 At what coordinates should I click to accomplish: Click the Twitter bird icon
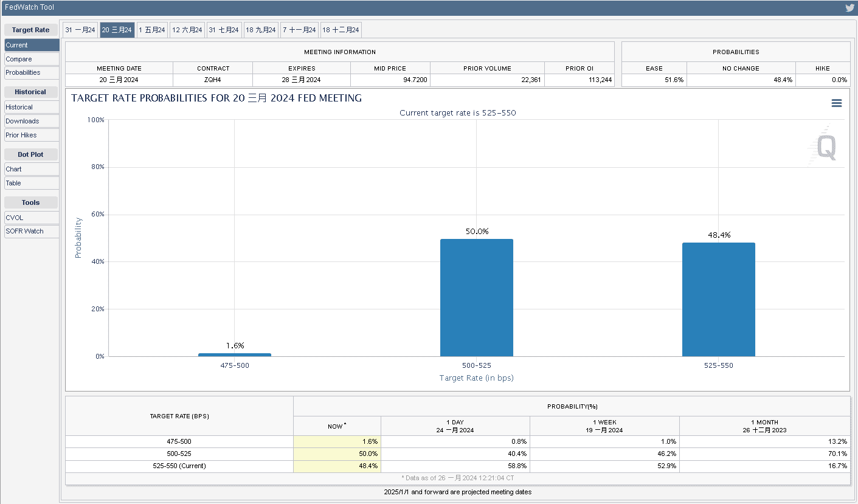point(849,8)
